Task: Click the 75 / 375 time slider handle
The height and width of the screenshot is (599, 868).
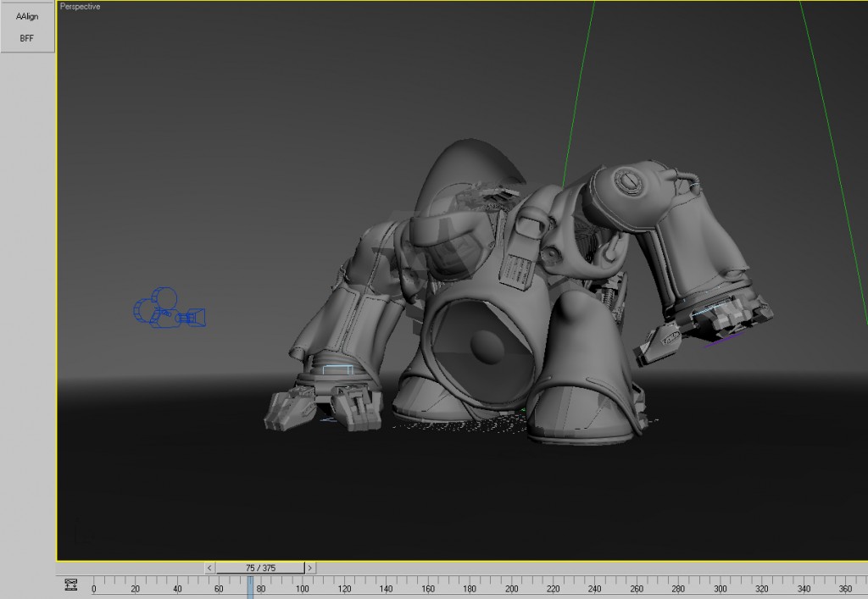Action: point(260,568)
